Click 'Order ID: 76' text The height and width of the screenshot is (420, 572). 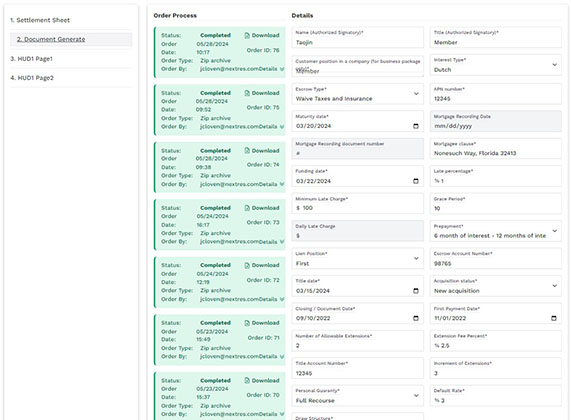click(x=263, y=50)
